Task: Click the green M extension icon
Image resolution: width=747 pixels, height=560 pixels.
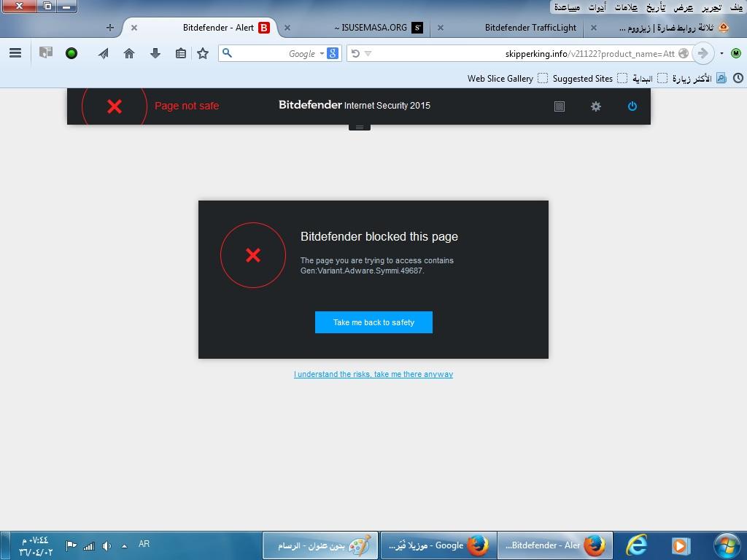Action: pyautogui.click(x=736, y=53)
